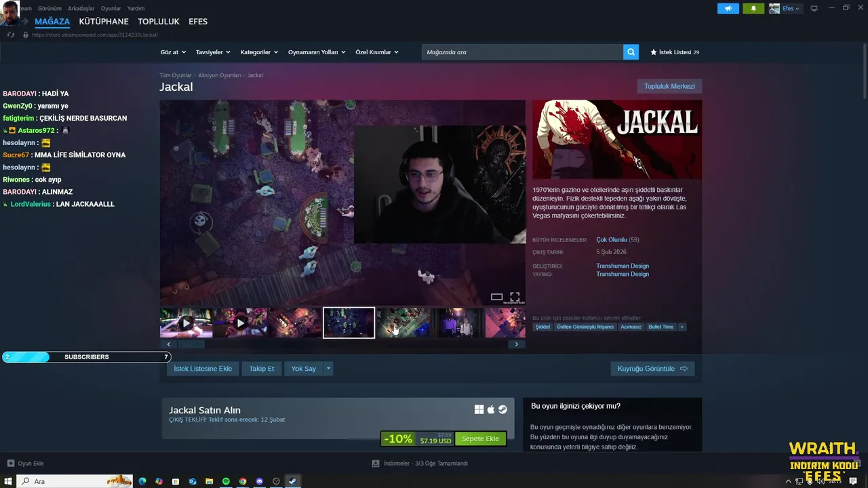Open the Çok Olumlu reviews link

coord(612,240)
